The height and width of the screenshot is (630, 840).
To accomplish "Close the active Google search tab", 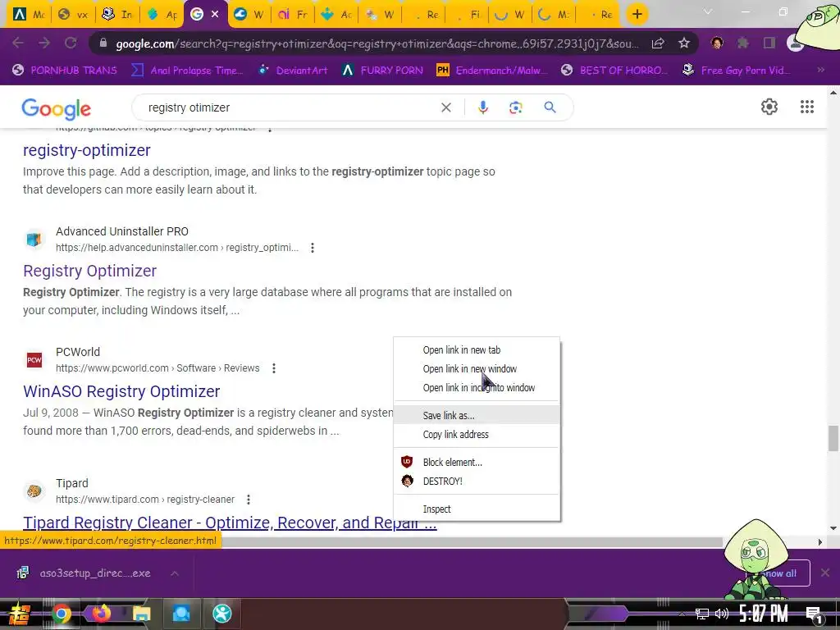I will tap(215, 15).
